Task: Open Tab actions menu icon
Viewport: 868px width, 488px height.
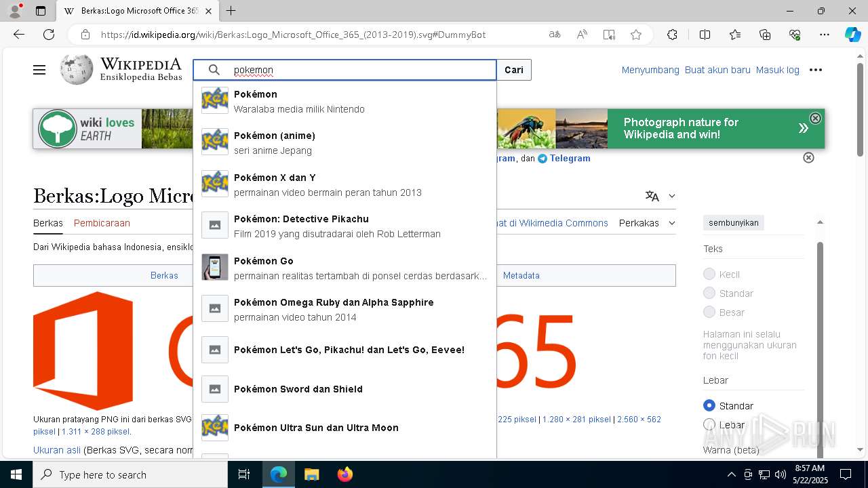Action: pyautogui.click(x=41, y=11)
